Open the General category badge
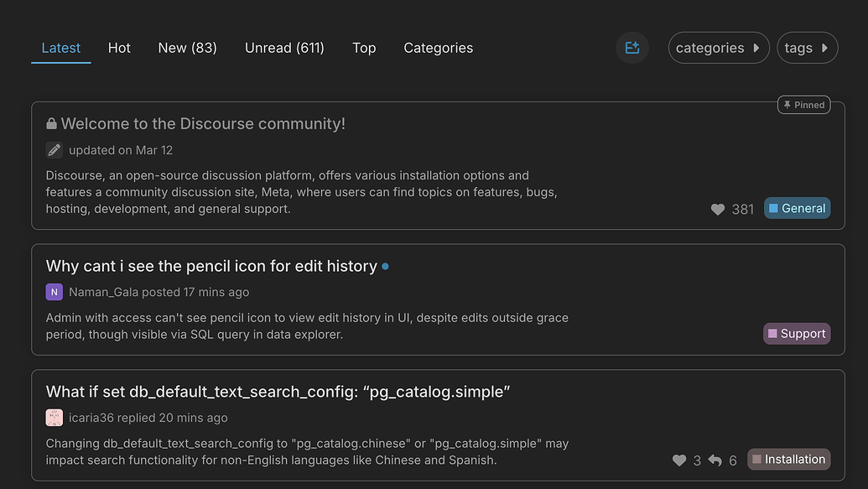 pyautogui.click(x=797, y=208)
